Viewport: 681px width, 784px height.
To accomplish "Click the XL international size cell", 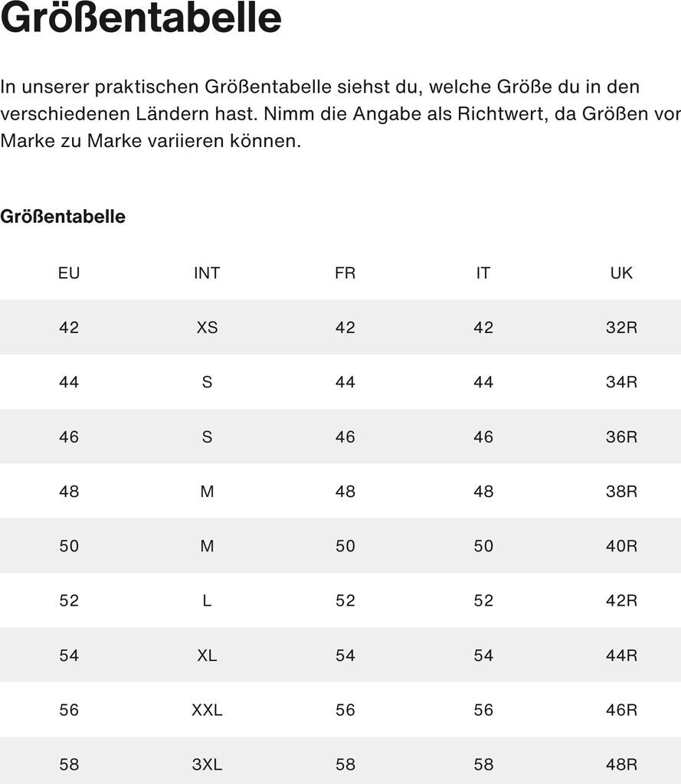I will click(207, 655).
